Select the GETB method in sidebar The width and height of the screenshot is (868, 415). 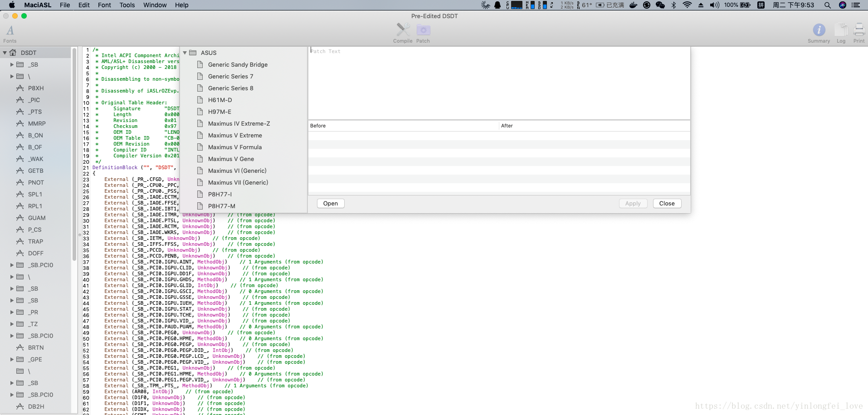tap(35, 171)
